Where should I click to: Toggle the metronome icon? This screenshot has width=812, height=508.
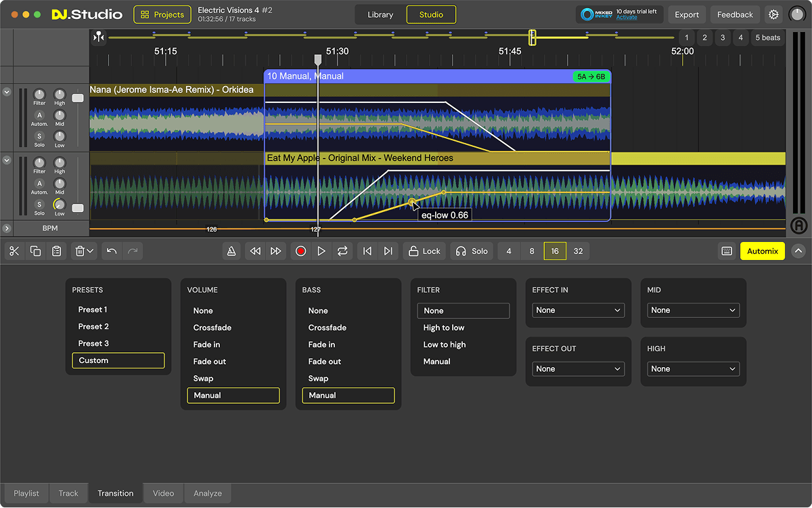click(x=231, y=251)
